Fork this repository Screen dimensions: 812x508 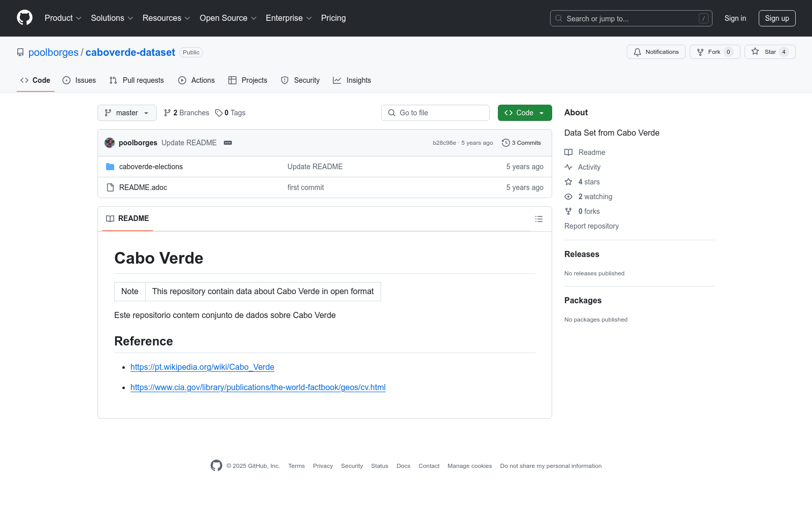[715, 52]
